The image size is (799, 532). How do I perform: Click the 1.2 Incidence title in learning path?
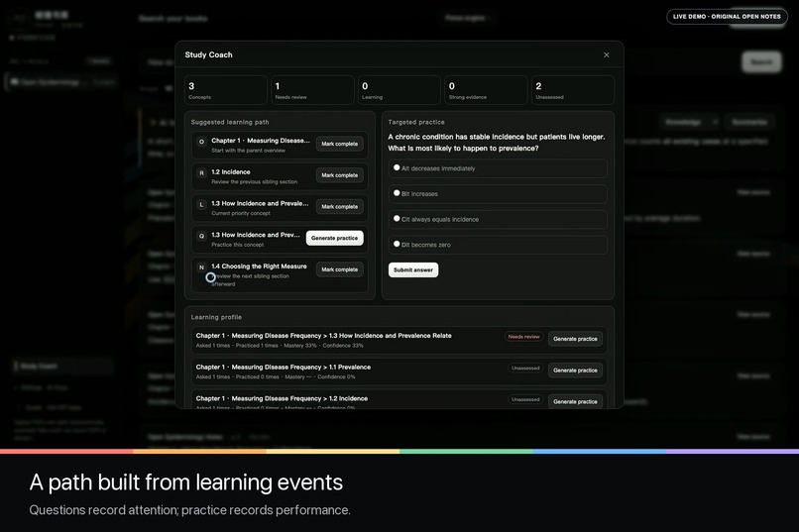[231, 172]
